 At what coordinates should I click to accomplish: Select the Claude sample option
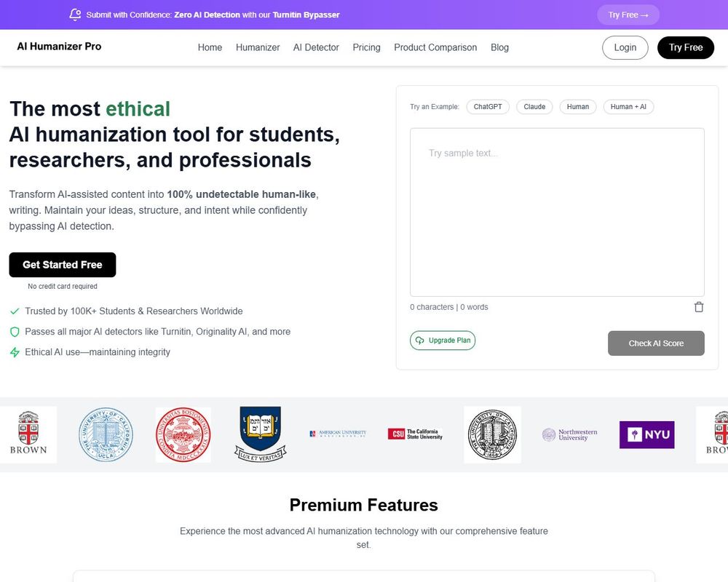click(534, 106)
